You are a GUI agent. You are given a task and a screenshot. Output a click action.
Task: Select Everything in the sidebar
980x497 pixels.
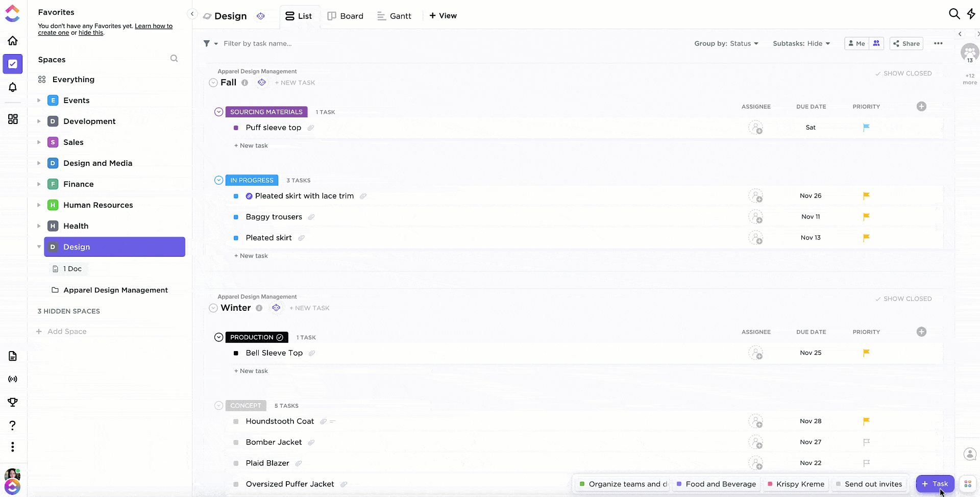pyautogui.click(x=73, y=80)
